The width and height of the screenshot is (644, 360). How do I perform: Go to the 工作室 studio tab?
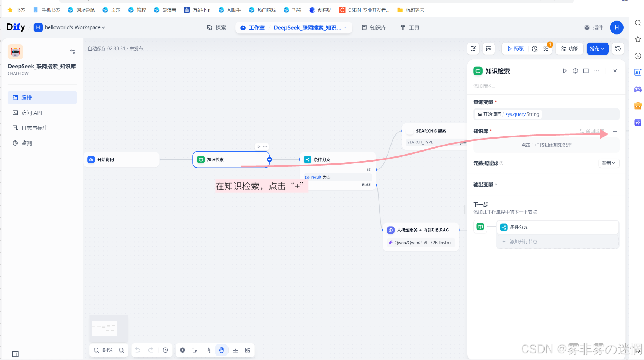[x=252, y=27]
